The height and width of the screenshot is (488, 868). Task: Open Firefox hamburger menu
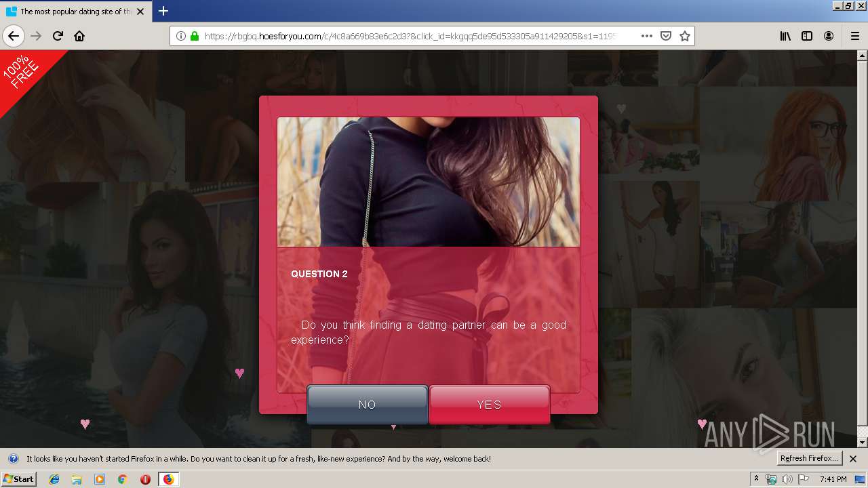pyautogui.click(x=854, y=36)
